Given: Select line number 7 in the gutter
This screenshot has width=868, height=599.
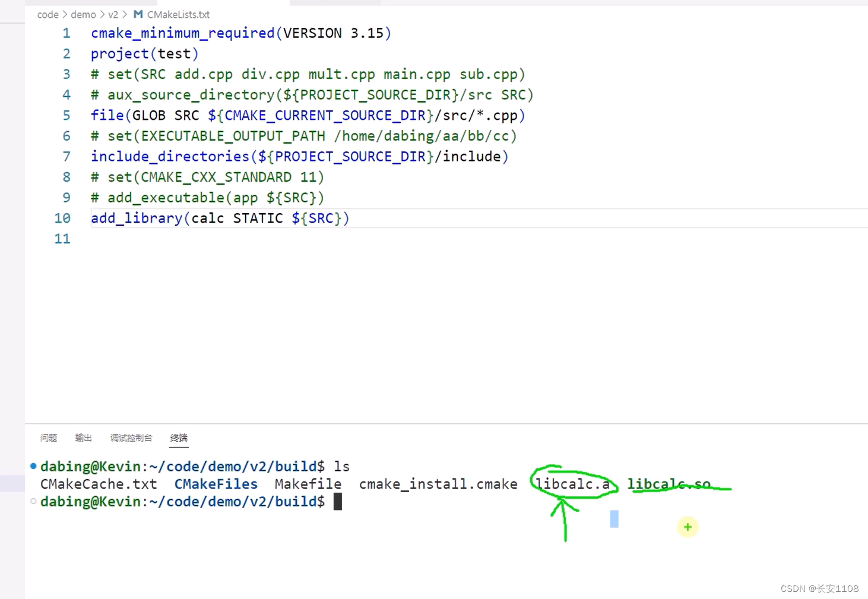Looking at the screenshot, I should click(66, 157).
